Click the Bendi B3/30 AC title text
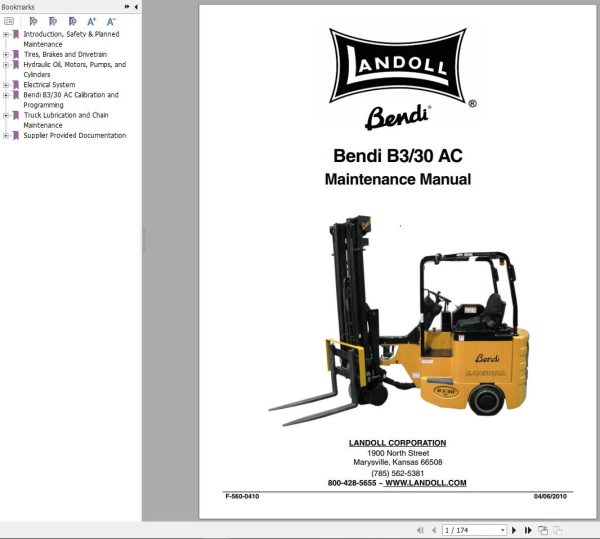This screenshot has width=600, height=539. coord(398,155)
